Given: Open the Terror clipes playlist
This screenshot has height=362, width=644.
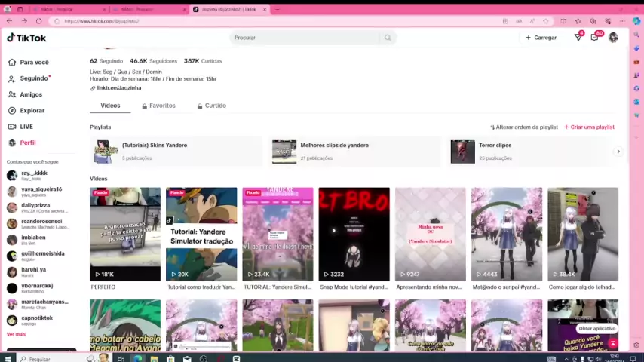Looking at the screenshot, I should coord(495,145).
